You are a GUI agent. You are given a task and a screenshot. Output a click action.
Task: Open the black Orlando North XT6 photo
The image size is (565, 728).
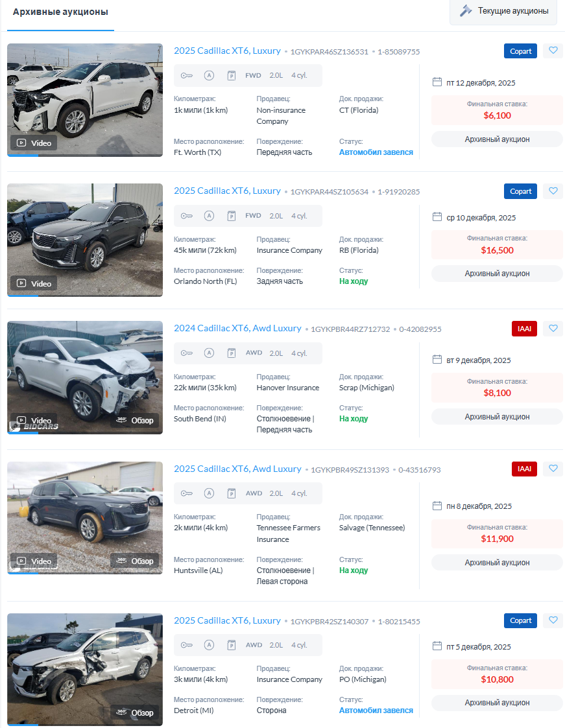[85, 240]
